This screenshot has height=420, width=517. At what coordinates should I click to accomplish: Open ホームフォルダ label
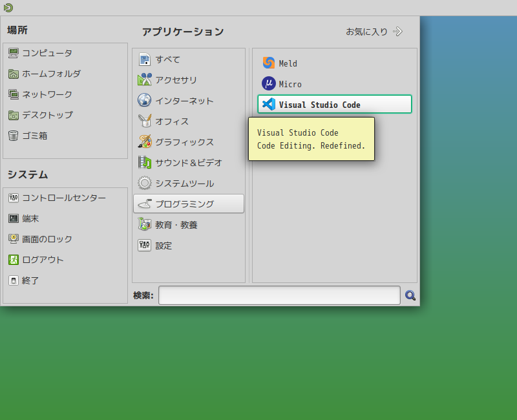(x=52, y=74)
